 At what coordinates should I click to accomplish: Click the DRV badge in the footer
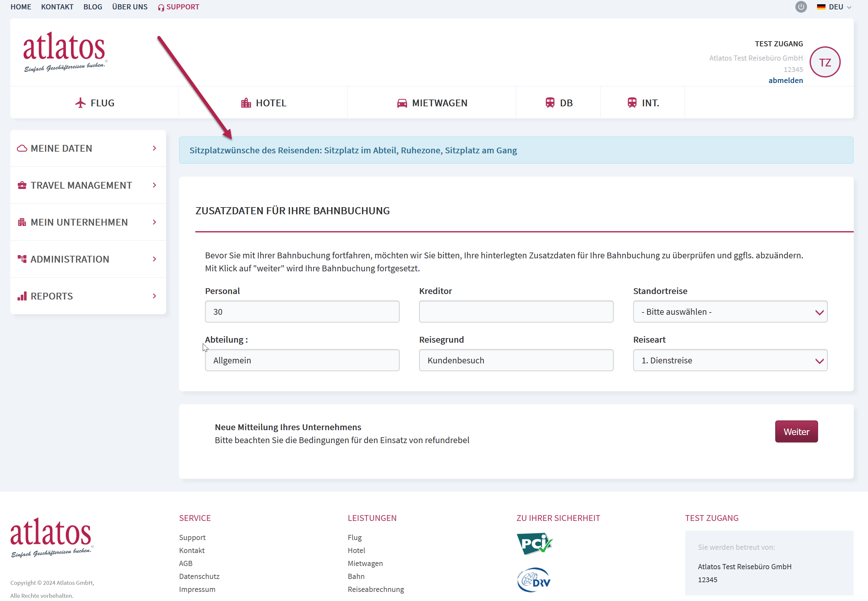tap(534, 580)
